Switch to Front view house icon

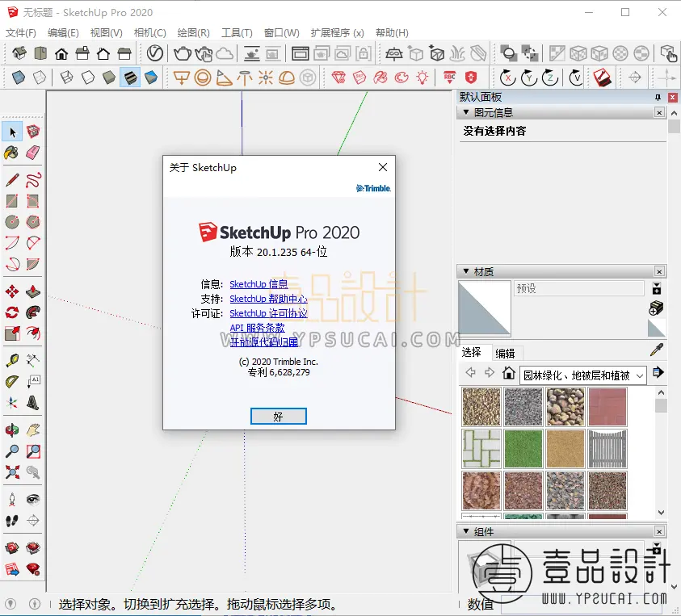pyautogui.click(x=61, y=53)
